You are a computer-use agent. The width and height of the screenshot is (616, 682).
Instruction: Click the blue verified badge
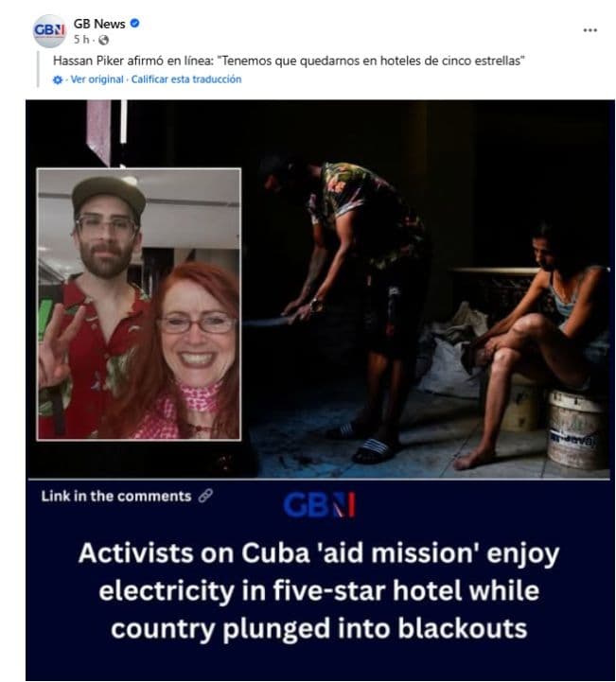click(x=135, y=24)
